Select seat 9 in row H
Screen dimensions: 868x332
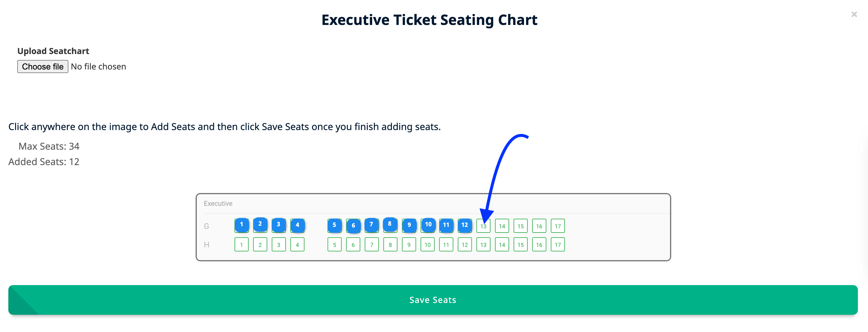click(x=409, y=244)
